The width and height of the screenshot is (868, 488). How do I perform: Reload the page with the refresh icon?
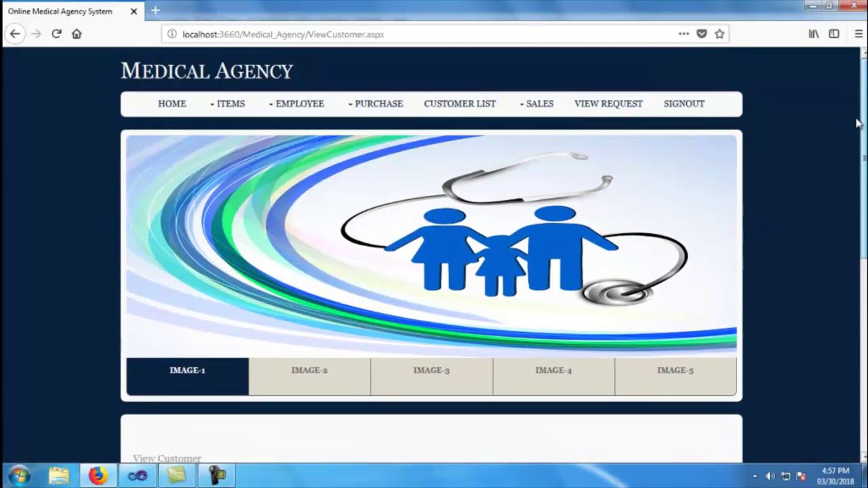point(56,34)
